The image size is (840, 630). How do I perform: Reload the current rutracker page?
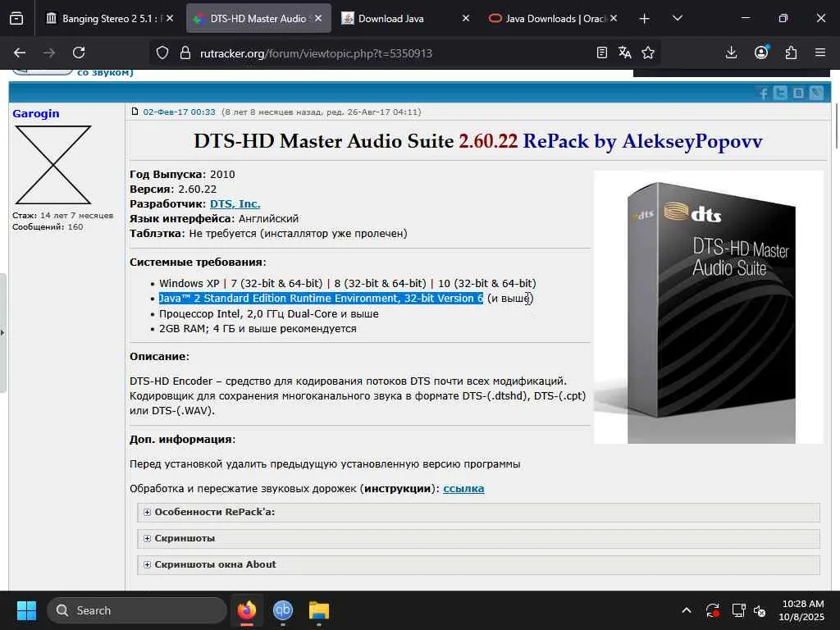[x=79, y=52]
